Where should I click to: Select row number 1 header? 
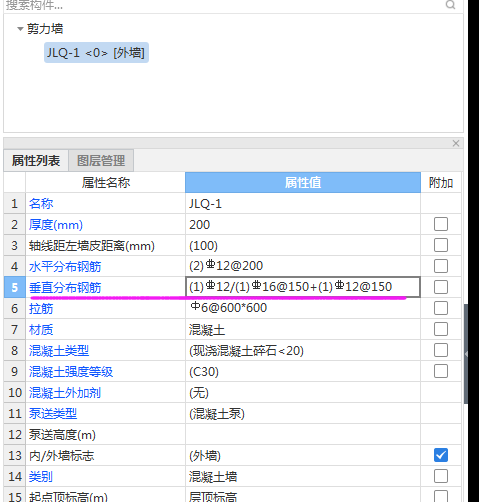coord(14,204)
